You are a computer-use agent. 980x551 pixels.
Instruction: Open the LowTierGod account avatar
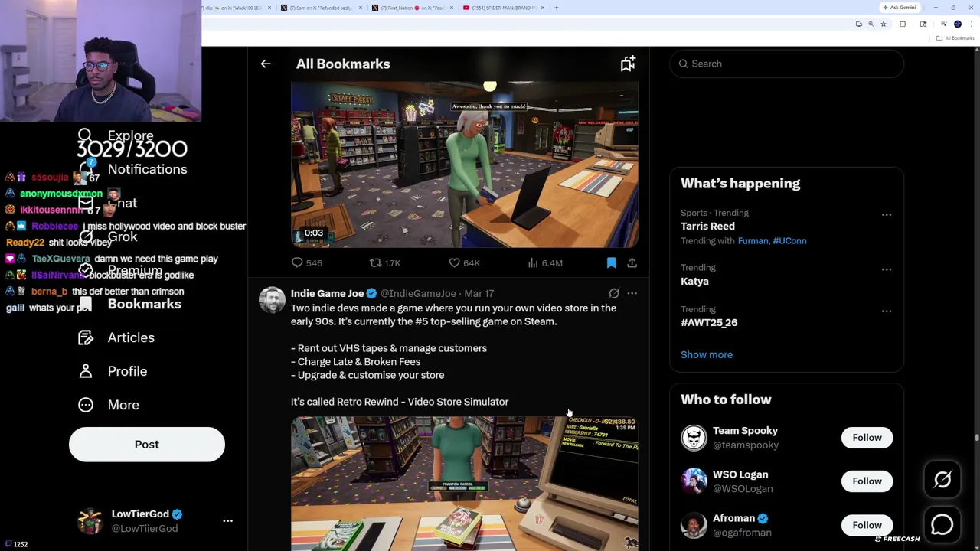tap(90, 521)
